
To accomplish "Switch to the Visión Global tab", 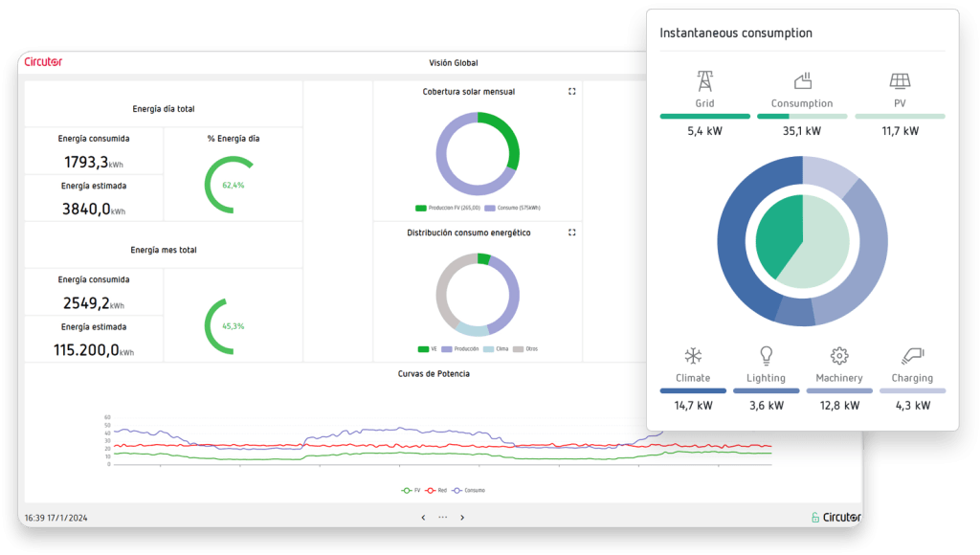I will pos(456,63).
